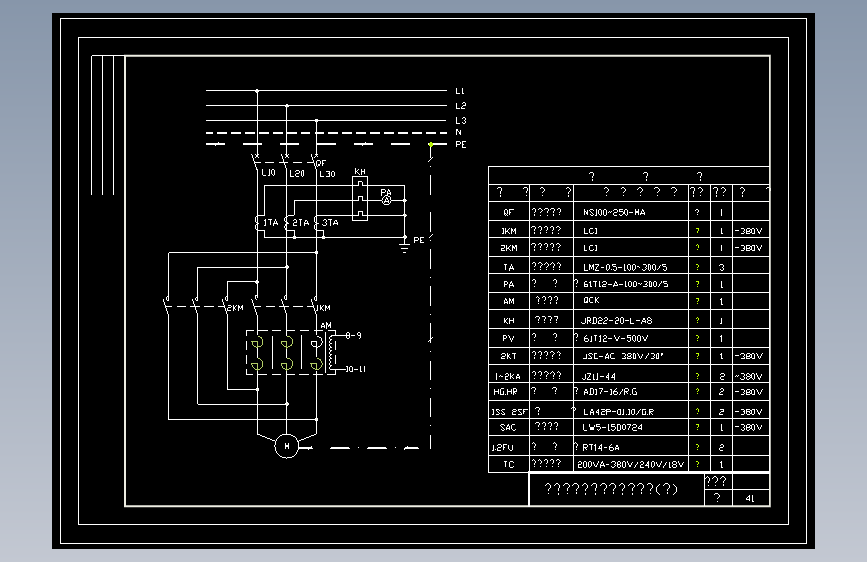Click the N neutral line label

click(458, 132)
